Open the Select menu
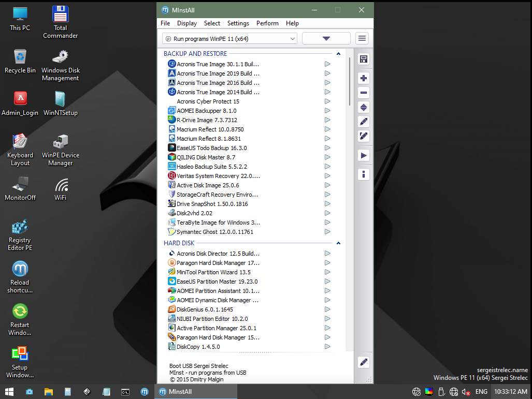532x399 pixels. pos(212,23)
